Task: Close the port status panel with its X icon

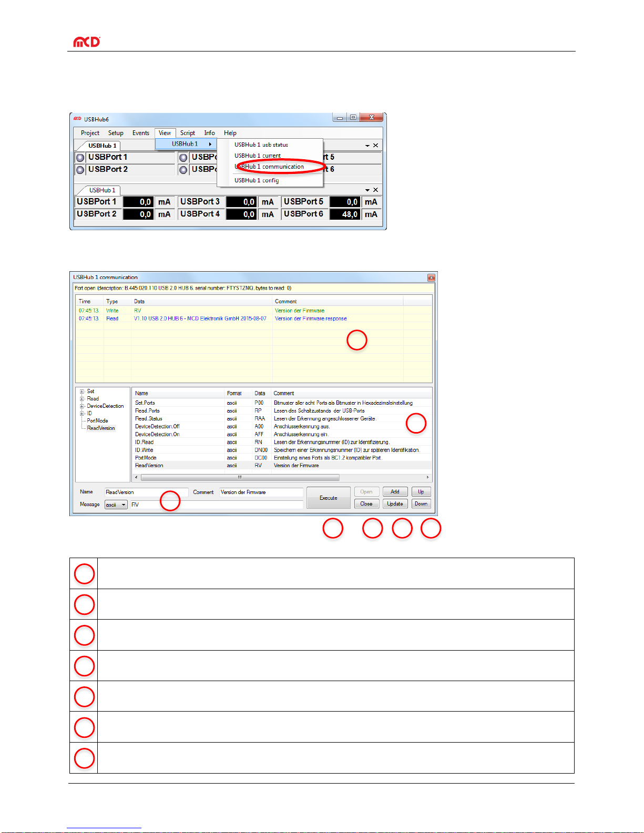Action: (375, 146)
